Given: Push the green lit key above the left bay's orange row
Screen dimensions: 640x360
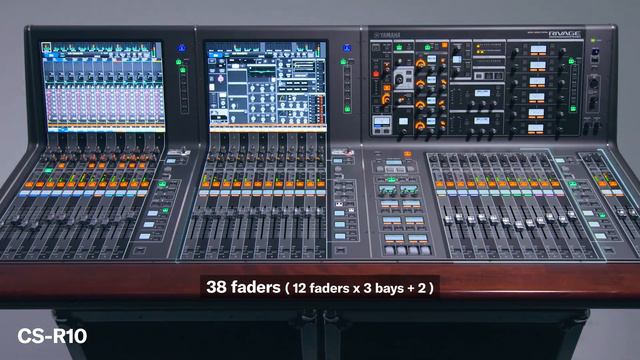Looking at the screenshot, I should 49,171.
